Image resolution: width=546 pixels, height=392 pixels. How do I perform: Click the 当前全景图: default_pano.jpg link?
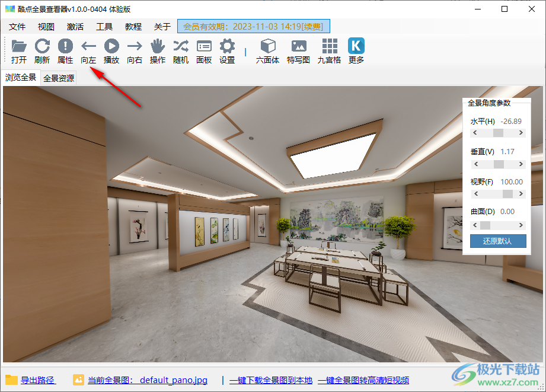coord(148,380)
